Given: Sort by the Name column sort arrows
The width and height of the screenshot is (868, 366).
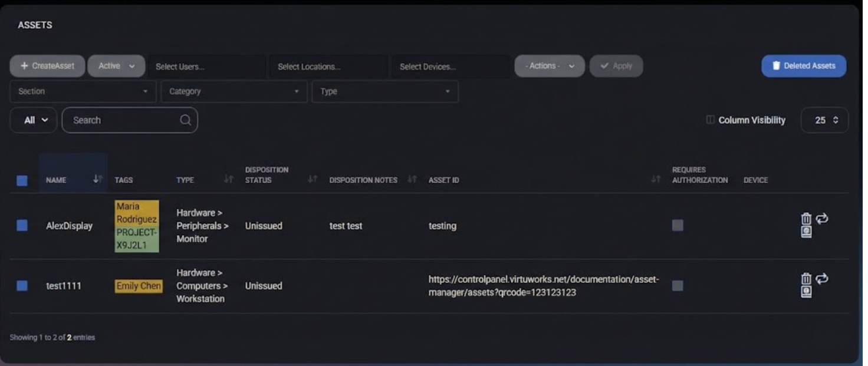Looking at the screenshot, I should point(97,179).
